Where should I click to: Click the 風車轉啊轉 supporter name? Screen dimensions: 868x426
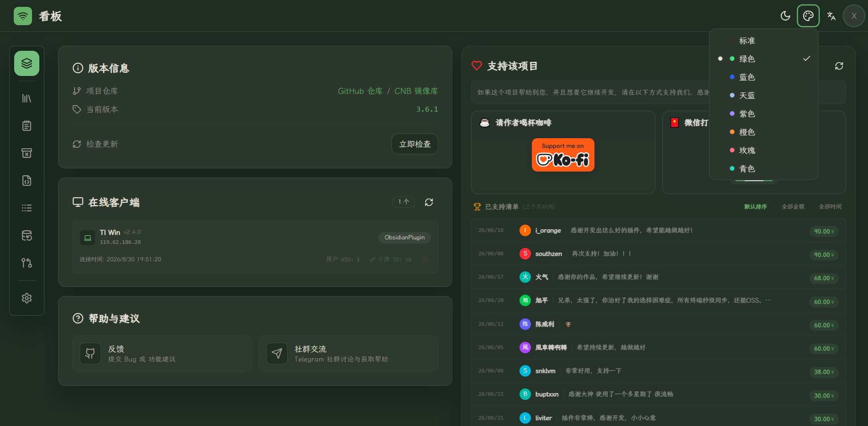[551, 348]
